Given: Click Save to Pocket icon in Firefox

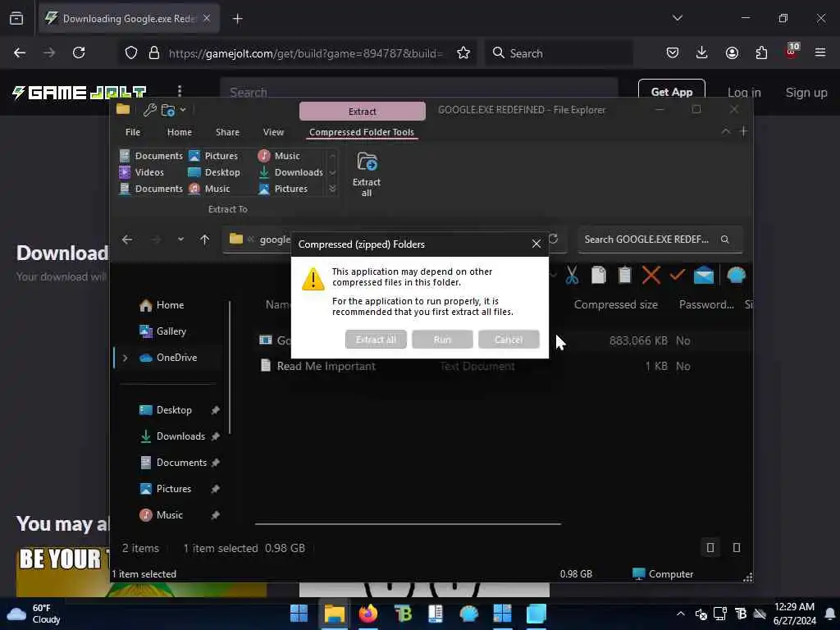Looking at the screenshot, I should point(673,52).
